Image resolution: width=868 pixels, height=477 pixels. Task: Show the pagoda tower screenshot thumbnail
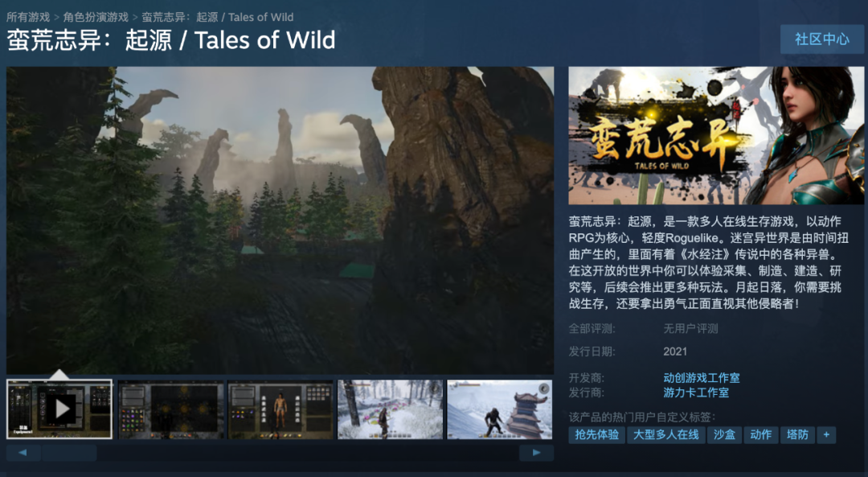[x=500, y=409]
